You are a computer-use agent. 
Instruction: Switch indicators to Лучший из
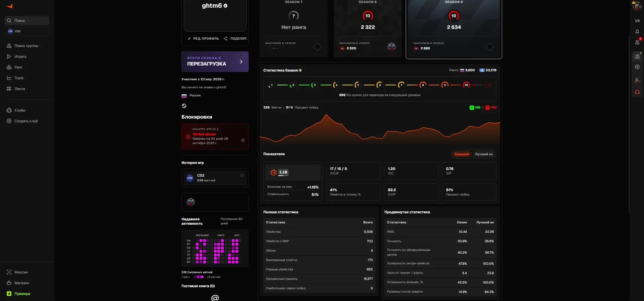(483, 154)
